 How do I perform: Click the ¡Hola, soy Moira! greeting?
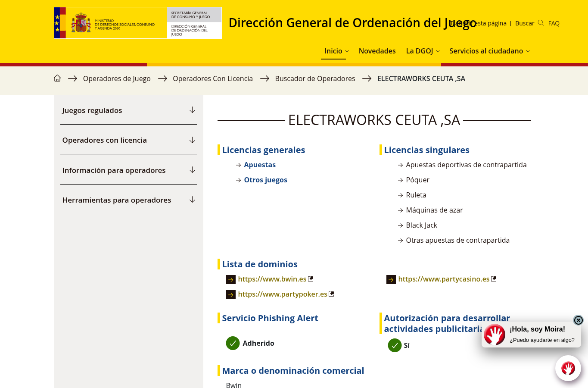(x=537, y=329)
